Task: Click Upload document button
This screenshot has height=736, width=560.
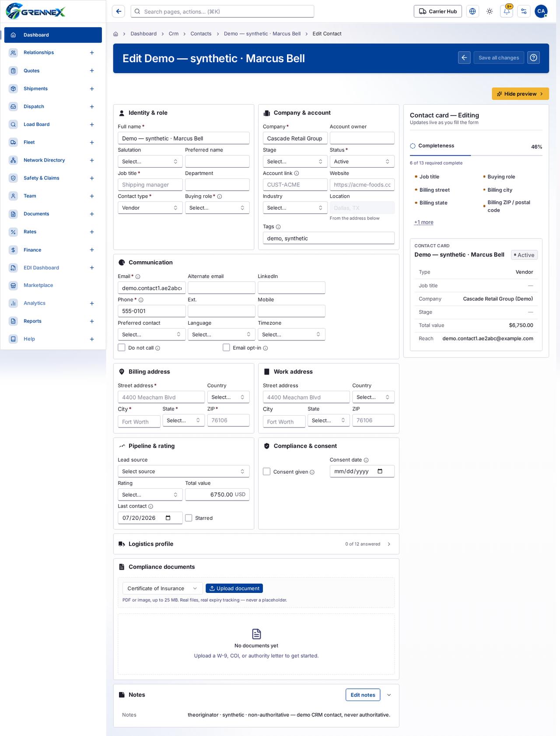Action: pos(234,589)
